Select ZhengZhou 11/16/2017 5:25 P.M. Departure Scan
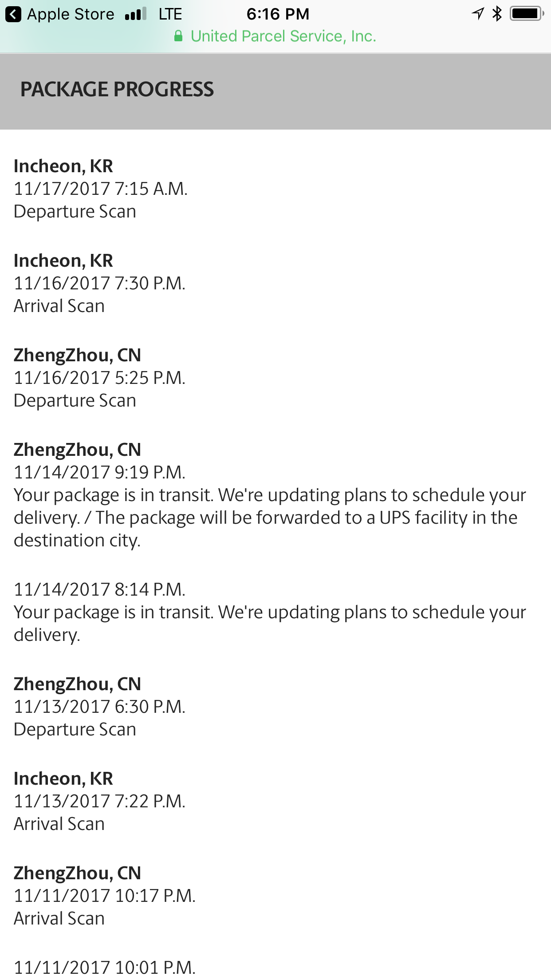 click(x=100, y=378)
